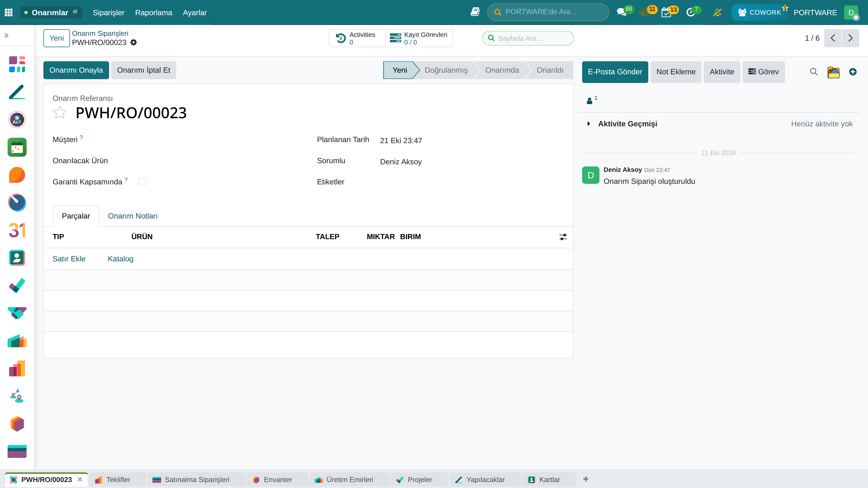Open Katalog link in parts table
The image size is (868, 488).
(121, 259)
